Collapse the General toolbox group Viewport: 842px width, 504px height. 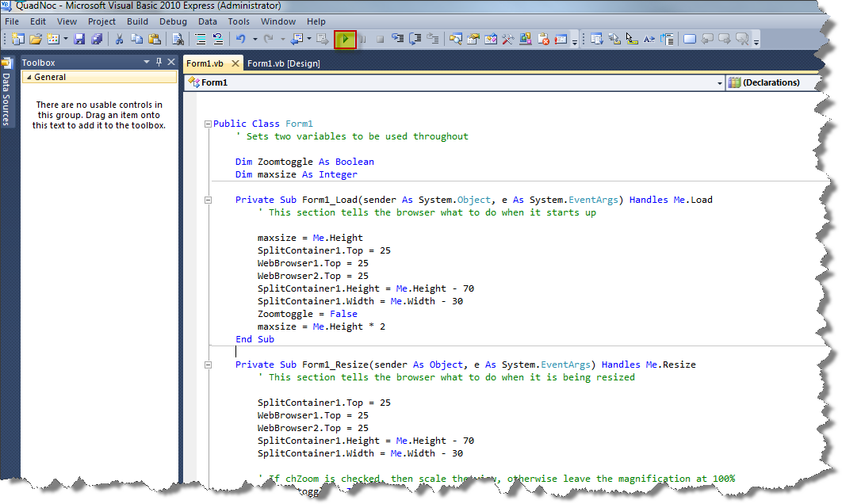coord(29,78)
